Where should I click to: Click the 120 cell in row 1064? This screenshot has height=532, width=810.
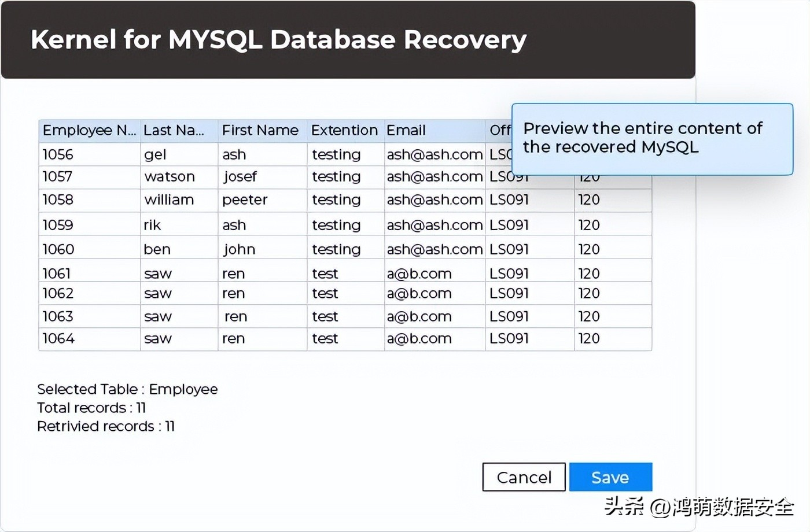click(x=613, y=339)
